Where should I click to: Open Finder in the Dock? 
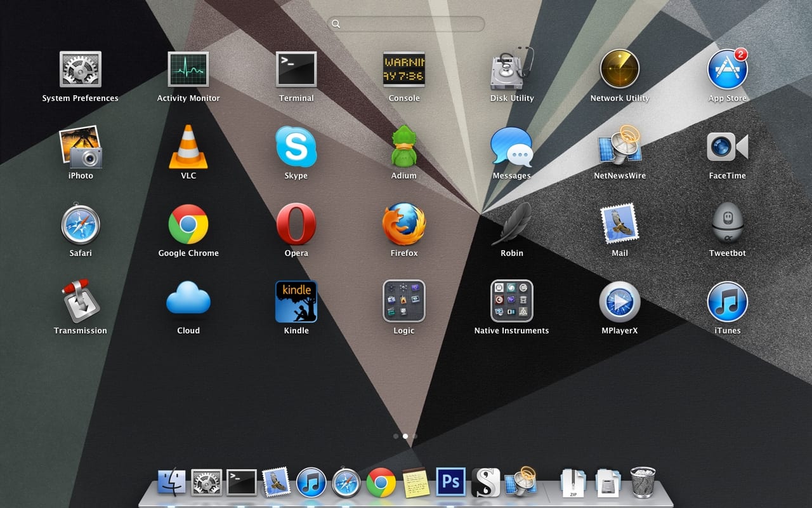(172, 483)
